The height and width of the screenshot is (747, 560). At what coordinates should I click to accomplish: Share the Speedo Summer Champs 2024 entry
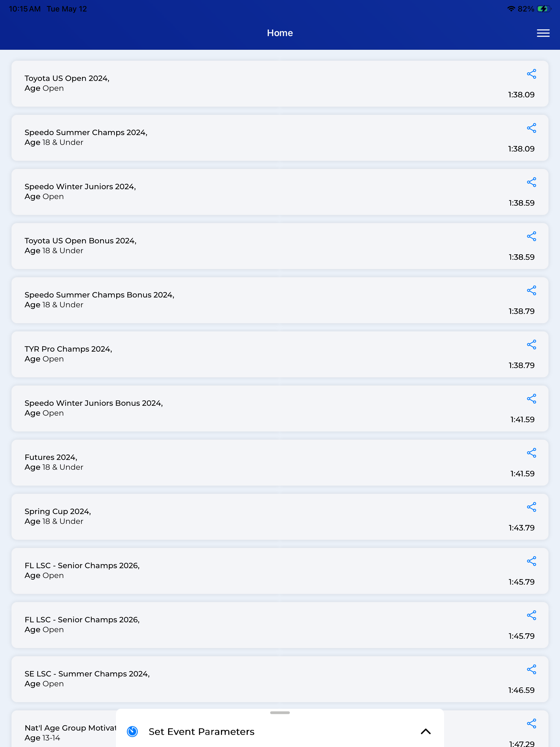coord(531,128)
